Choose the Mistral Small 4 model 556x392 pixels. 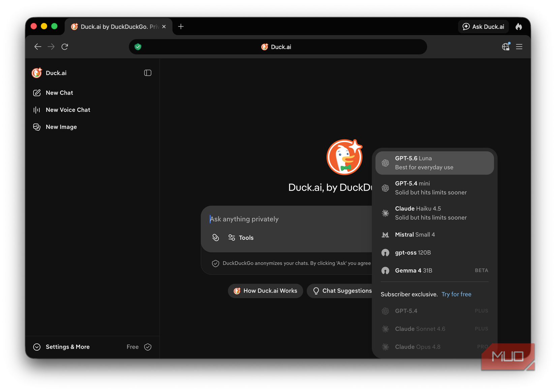(435, 235)
